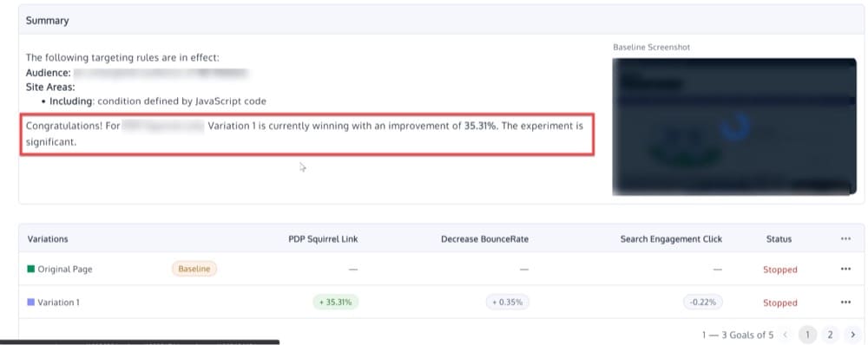Click the Original Page row name
868x345 pixels.
[65, 270]
